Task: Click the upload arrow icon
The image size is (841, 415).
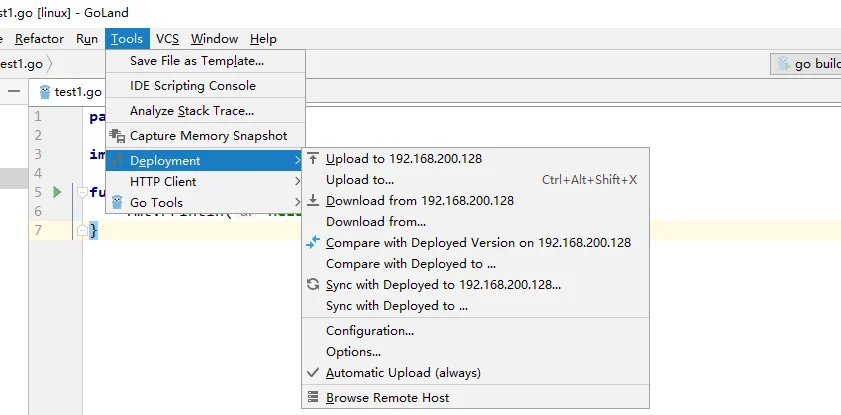Action: point(313,158)
